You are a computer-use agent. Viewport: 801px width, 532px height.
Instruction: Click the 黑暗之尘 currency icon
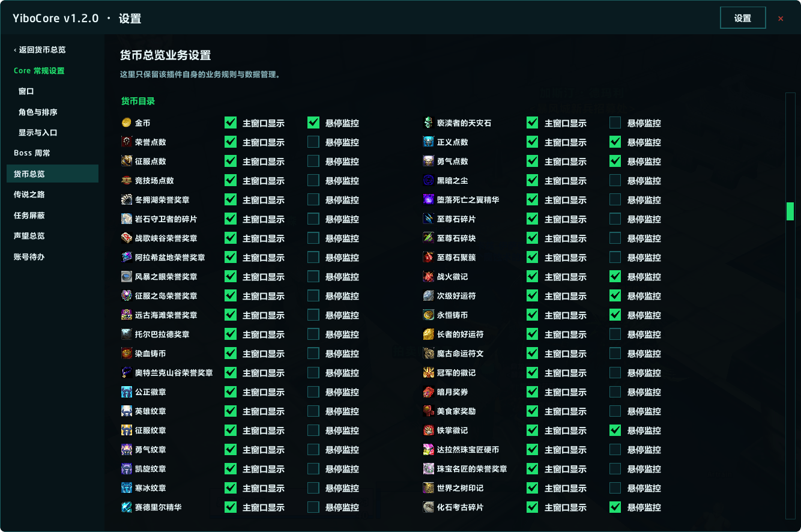[x=429, y=180]
